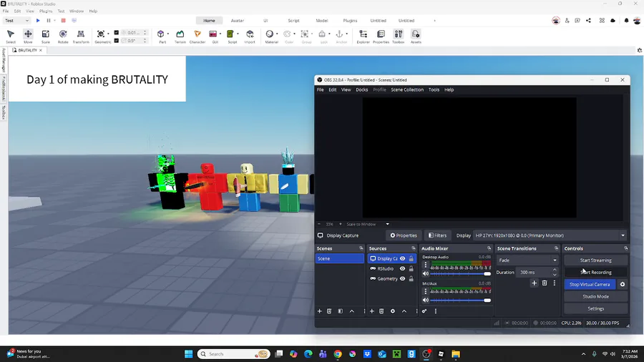
Task: Open the Test mode dropdown
Action: coord(16,21)
